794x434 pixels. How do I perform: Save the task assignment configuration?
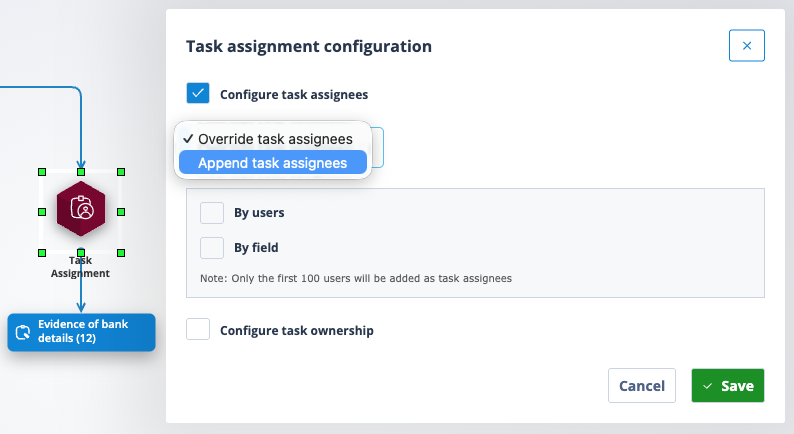728,386
